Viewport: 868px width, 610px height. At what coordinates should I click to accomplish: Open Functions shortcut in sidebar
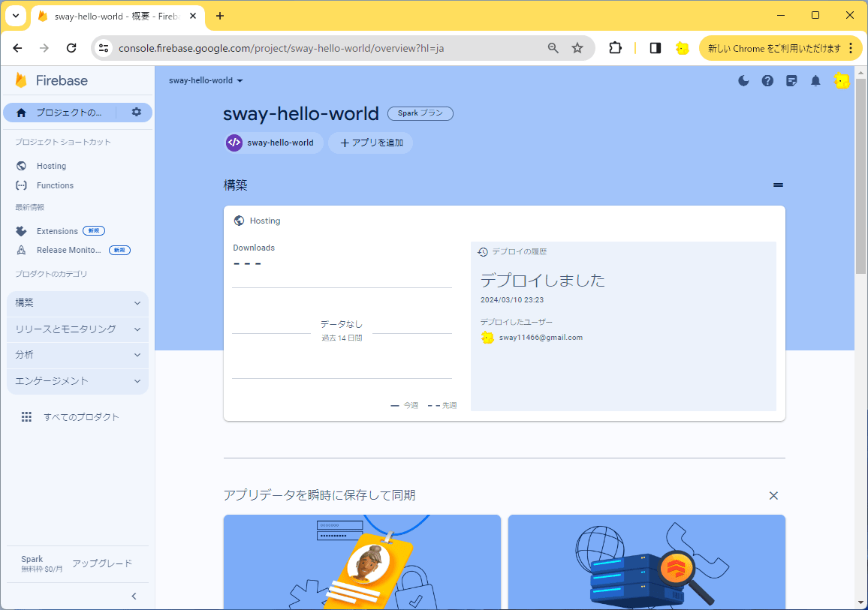(55, 185)
